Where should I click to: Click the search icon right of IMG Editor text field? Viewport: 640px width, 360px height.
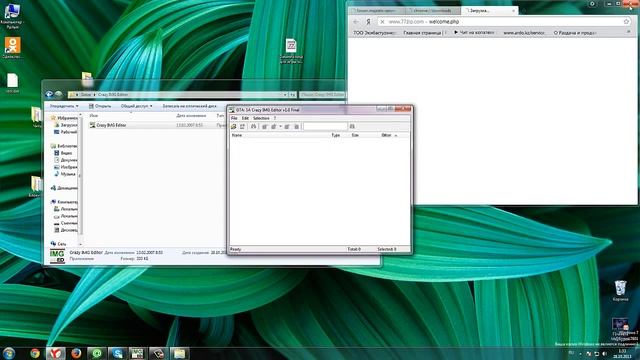pyautogui.click(x=352, y=127)
